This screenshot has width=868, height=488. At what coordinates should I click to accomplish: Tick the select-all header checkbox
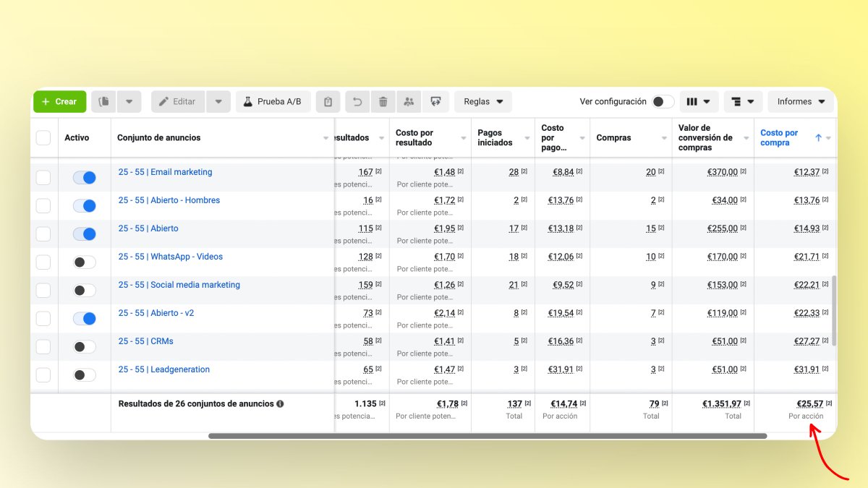[x=43, y=138]
